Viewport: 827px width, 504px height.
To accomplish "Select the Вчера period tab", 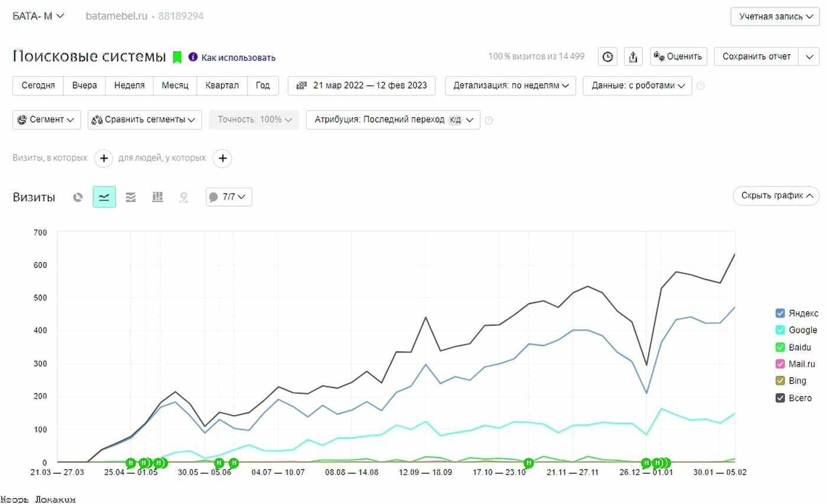I will (x=84, y=86).
